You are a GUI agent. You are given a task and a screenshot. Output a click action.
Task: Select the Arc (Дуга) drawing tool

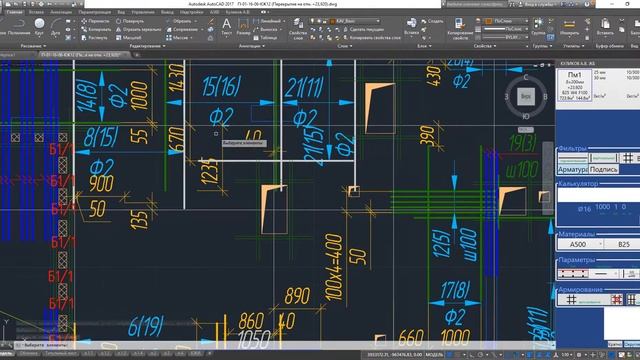(x=56, y=27)
